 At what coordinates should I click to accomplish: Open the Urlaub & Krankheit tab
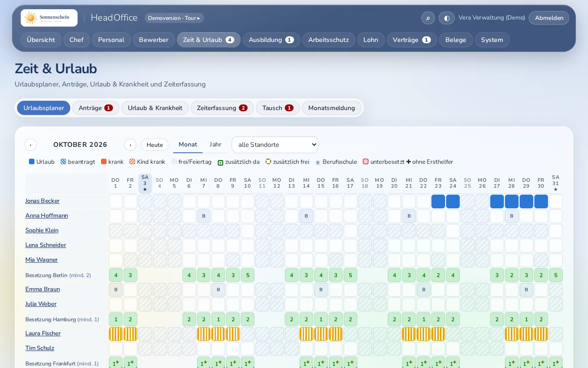pyautogui.click(x=155, y=108)
